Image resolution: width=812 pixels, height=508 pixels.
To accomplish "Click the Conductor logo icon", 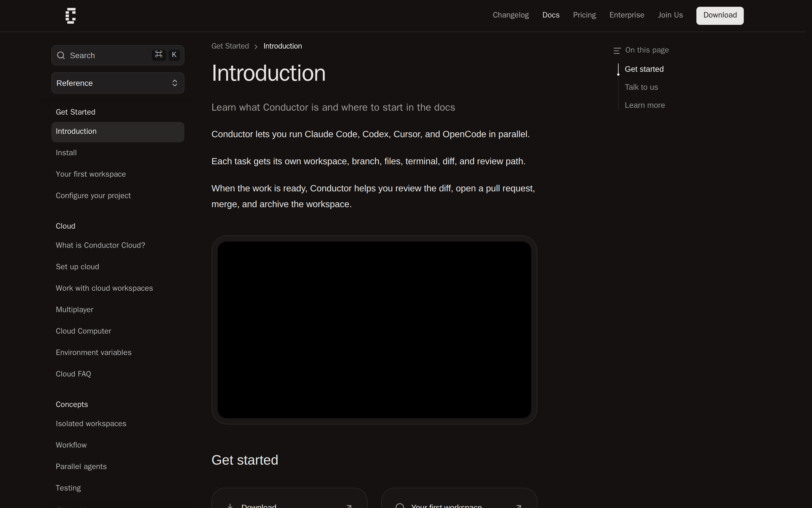I will click(x=70, y=16).
